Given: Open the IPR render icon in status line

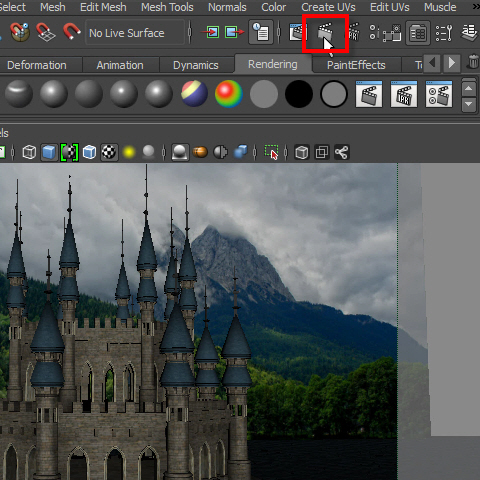Looking at the screenshot, I should point(354,33).
